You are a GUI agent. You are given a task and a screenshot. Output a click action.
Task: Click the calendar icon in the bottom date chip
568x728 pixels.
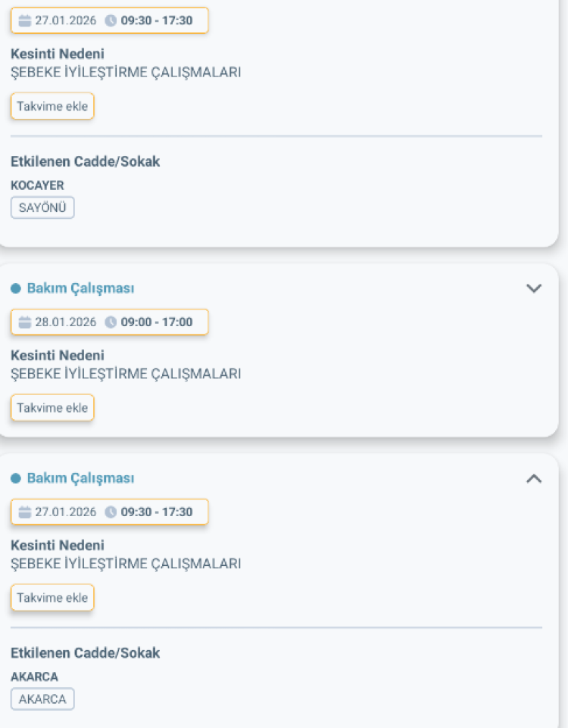pyautogui.click(x=27, y=512)
